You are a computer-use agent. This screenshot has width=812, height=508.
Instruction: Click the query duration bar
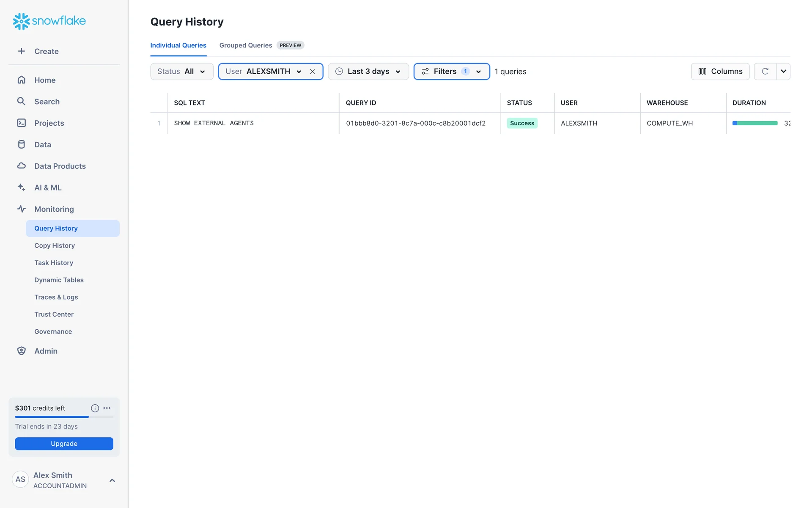[755, 123]
